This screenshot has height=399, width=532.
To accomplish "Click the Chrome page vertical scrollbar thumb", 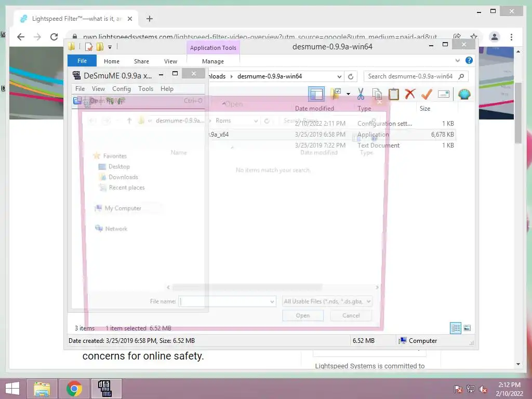I will tap(518, 113).
